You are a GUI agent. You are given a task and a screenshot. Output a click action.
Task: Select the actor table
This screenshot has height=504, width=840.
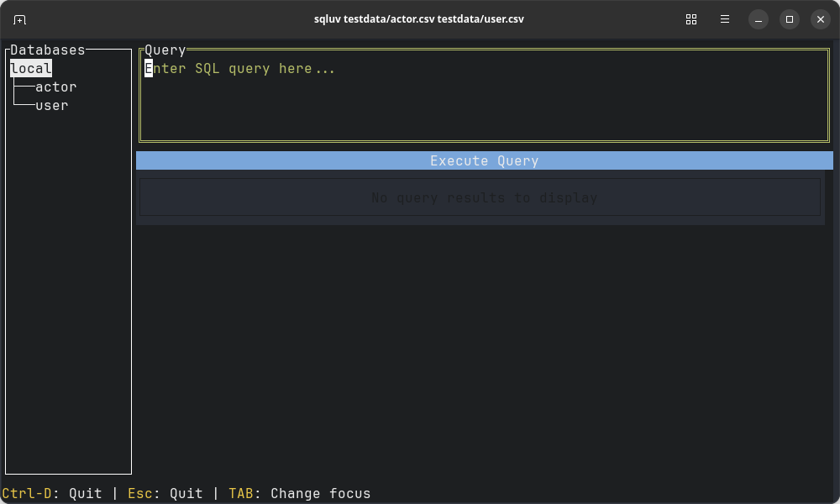55,87
